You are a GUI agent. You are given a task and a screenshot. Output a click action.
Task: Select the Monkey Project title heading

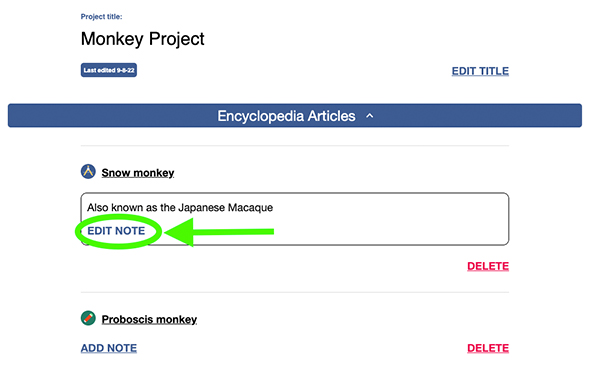(x=143, y=39)
